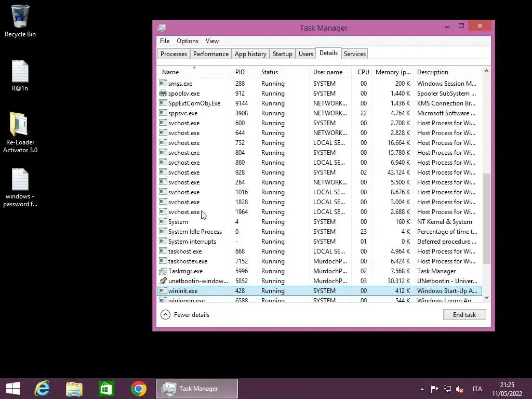Open the Options menu

pyautogui.click(x=187, y=41)
